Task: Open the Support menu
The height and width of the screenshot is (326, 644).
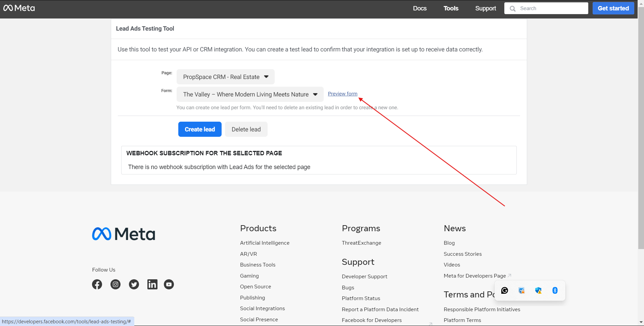Action: click(486, 8)
